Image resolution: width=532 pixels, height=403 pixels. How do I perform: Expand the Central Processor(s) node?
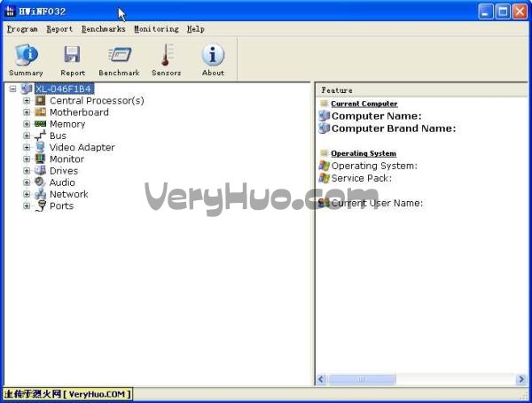[27, 101]
